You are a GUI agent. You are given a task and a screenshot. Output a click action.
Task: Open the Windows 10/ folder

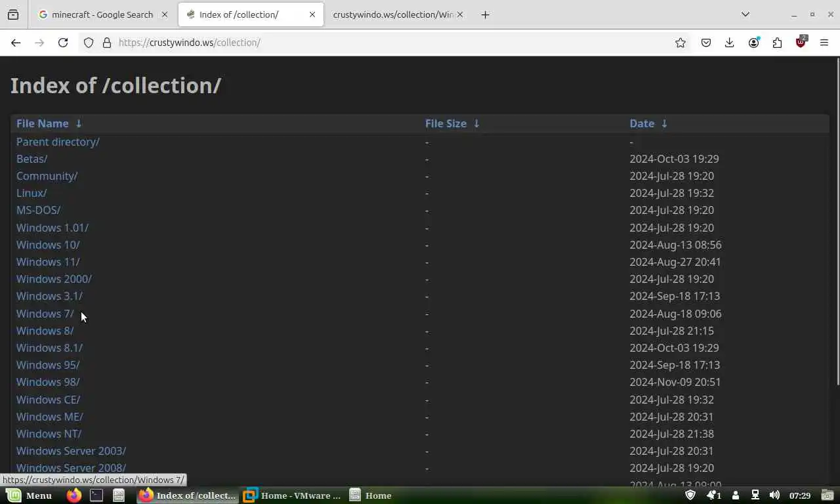tap(48, 245)
